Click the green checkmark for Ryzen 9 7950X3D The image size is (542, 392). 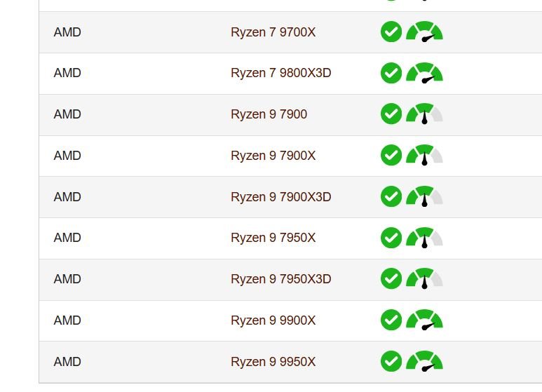pos(391,278)
